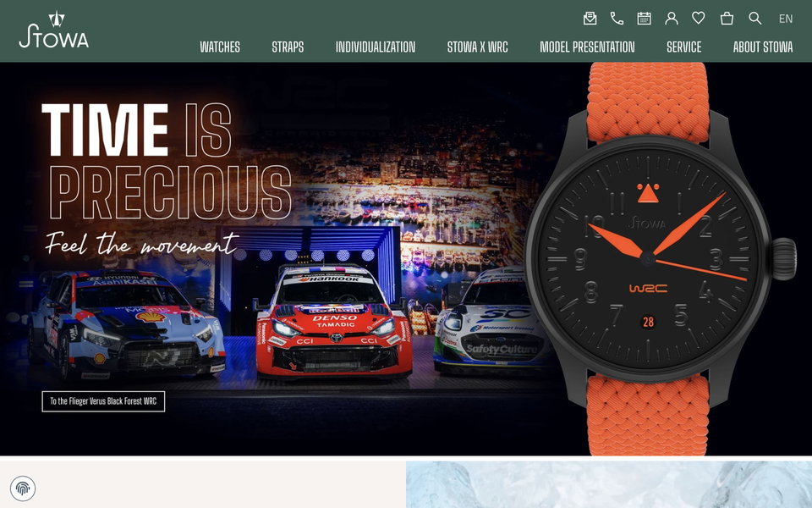Open the About STOWA menu
Viewport: 812px width, 508px height.
coord(763,47)
